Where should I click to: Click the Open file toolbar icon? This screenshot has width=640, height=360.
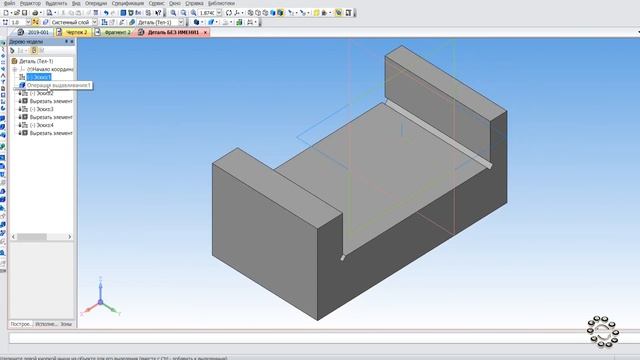point(17,13)
